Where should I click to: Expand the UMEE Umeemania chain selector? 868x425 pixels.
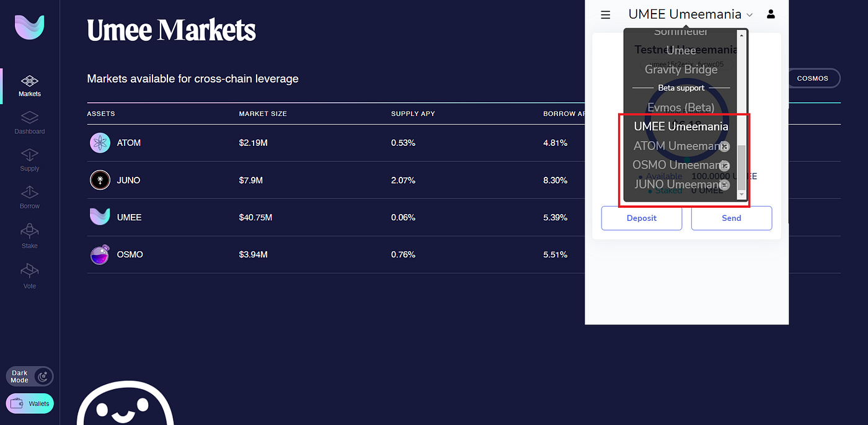tap(690, 14)
